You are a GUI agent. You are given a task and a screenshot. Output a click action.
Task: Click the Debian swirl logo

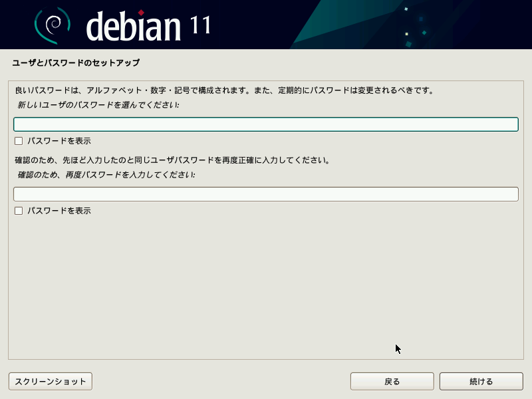pyautogui.click(x=53, y=25)
